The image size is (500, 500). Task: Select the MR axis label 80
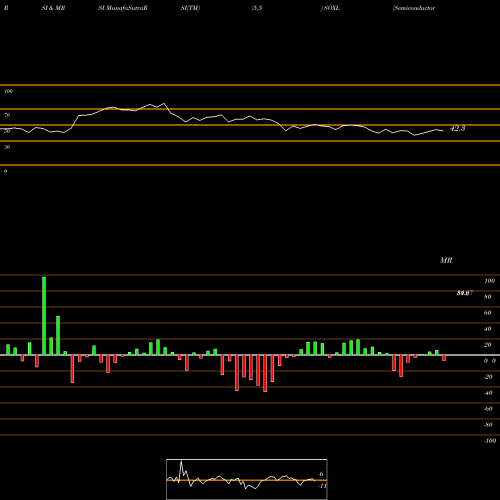click(488, 297)
